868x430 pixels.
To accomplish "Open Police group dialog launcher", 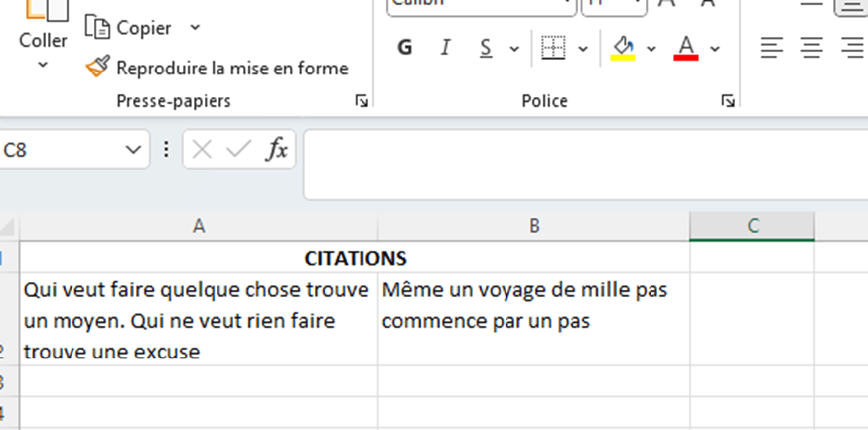I will coord(728,101).
